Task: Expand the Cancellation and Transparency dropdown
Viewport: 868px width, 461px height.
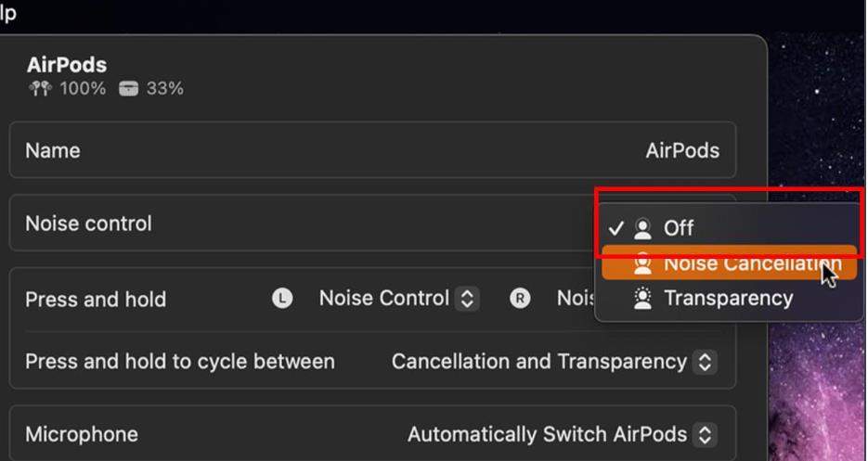Action: [553, 362]
